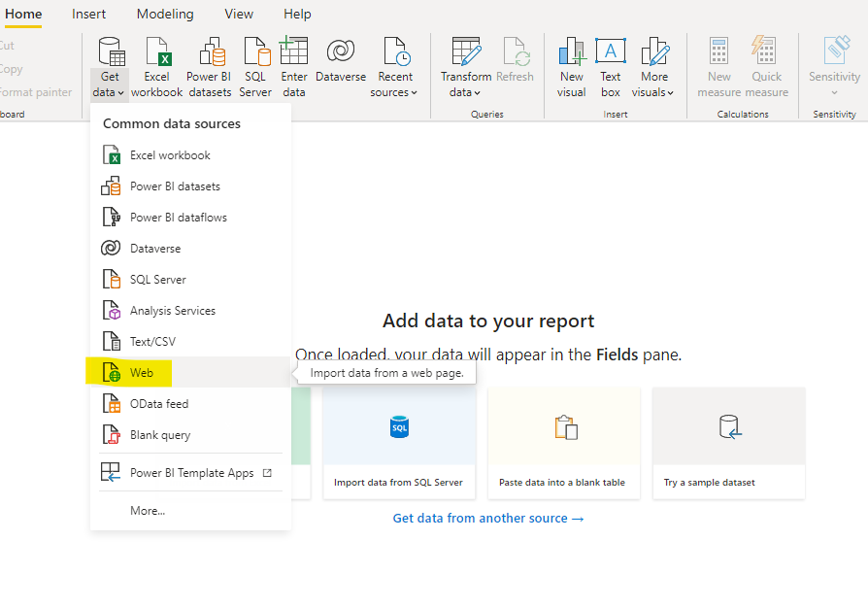
Task: Select Web data source entry
Action: tap(190, 373)
